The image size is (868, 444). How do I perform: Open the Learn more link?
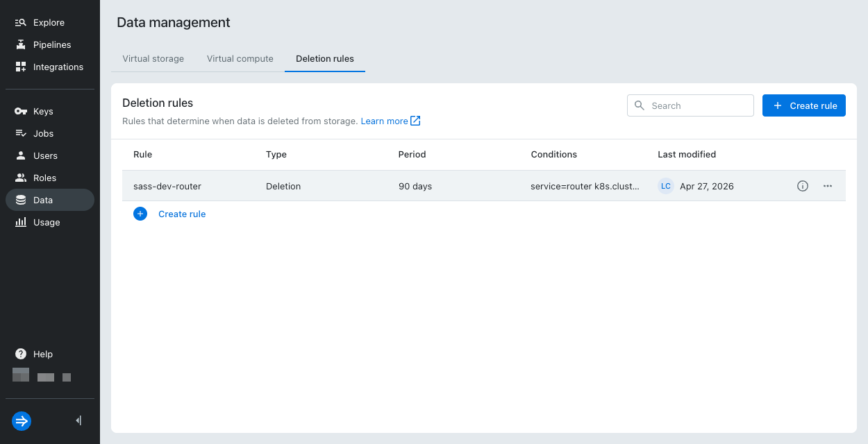click(390, 121)
